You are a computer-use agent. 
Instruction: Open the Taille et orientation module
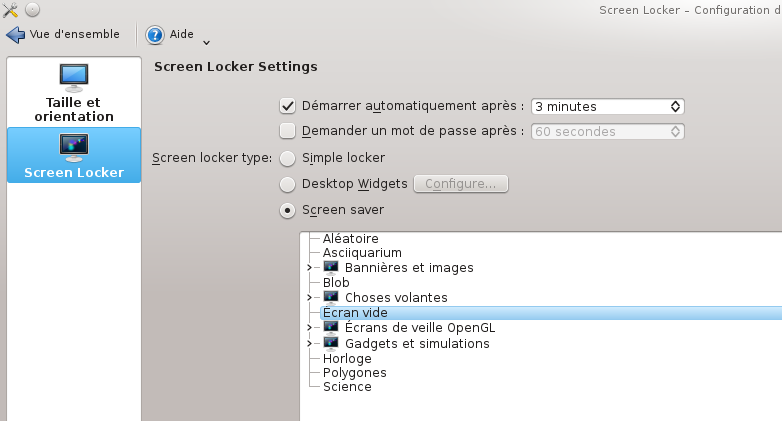coord(74,93)
